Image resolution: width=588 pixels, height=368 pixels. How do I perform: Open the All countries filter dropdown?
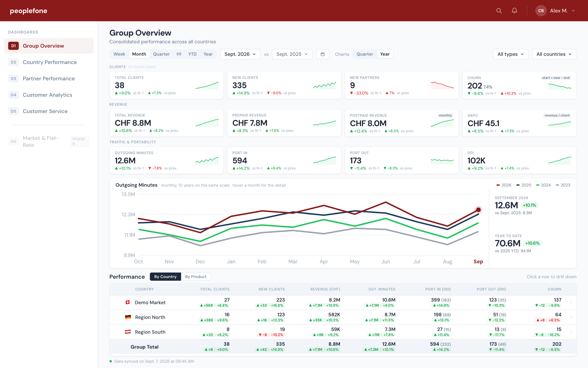point(554,54)
